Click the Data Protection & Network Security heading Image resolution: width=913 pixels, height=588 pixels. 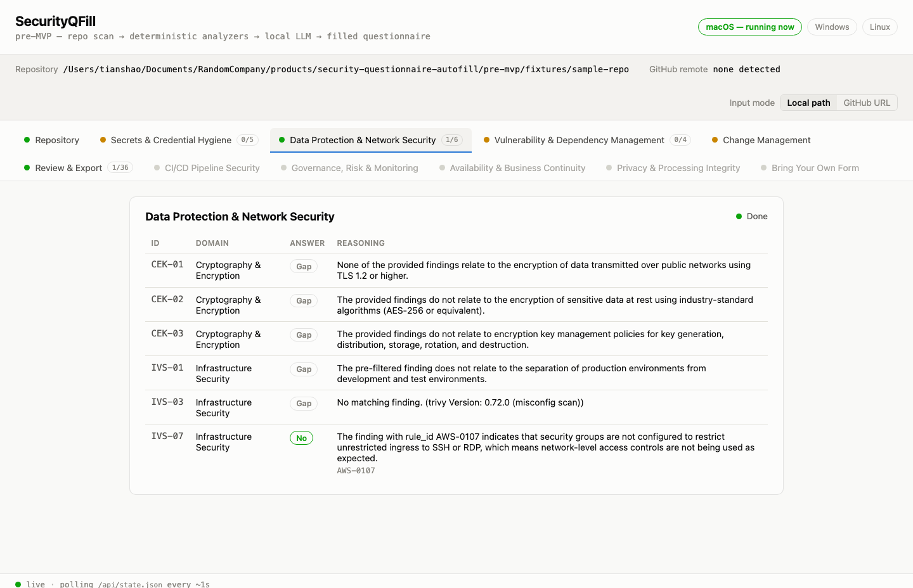pos(240,217)
